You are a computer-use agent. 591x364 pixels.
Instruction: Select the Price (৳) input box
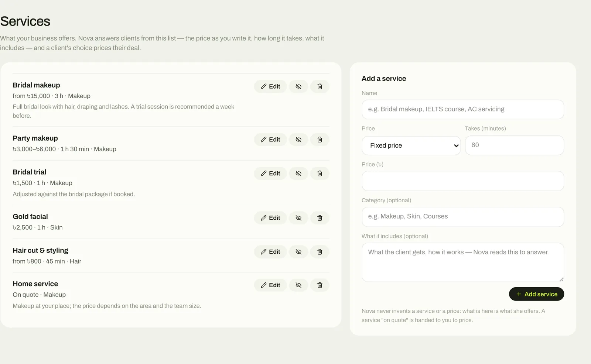pyautogui.click(x=463, y=181)
